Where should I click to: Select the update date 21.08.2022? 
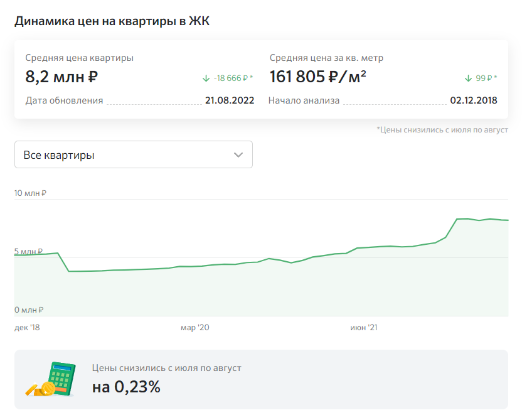(x=229, y=100)
